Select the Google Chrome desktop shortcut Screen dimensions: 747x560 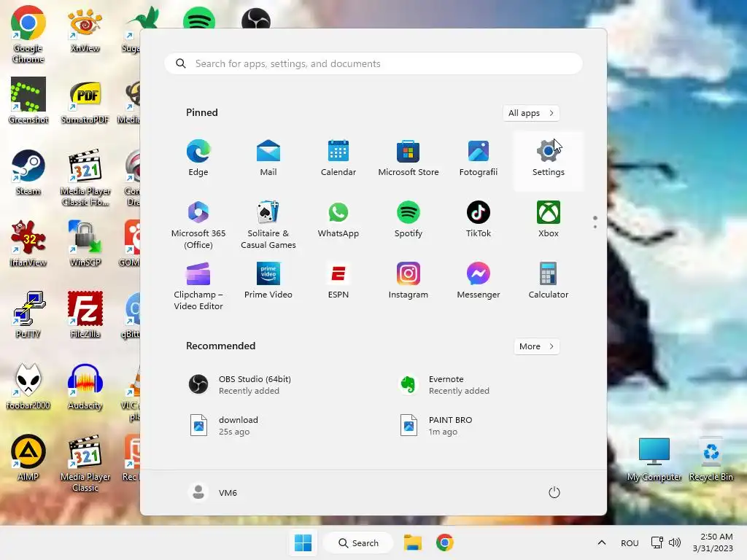tap(28, 35)
